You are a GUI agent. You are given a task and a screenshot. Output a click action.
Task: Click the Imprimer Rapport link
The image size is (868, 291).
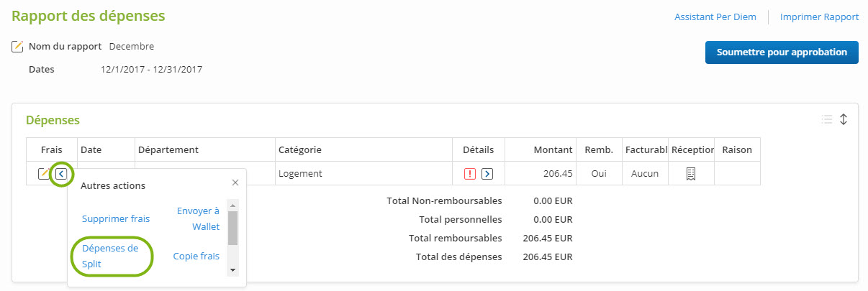click(x=819, y=17)
